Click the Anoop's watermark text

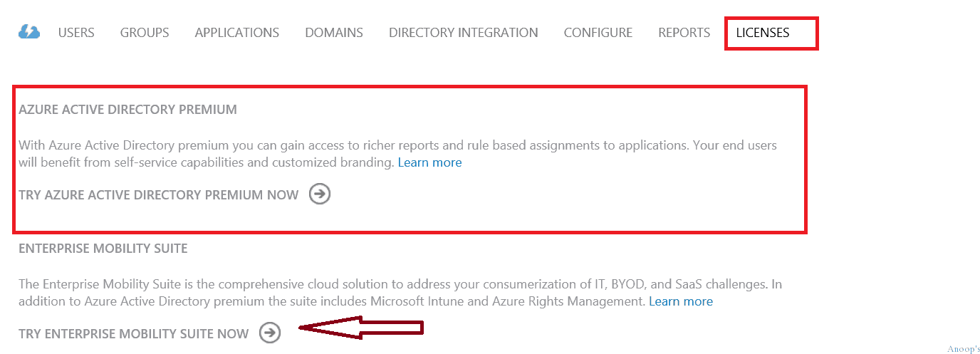(x=964, y=349)
